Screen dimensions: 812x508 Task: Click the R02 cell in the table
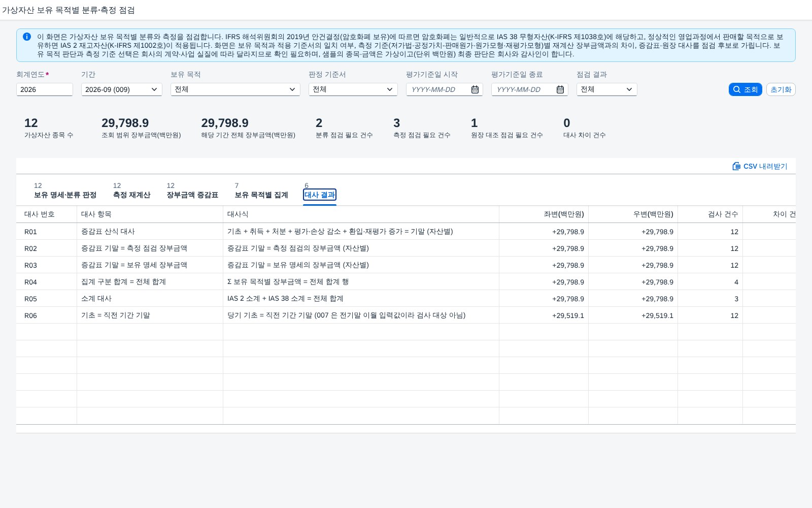[x=47, y=248]
